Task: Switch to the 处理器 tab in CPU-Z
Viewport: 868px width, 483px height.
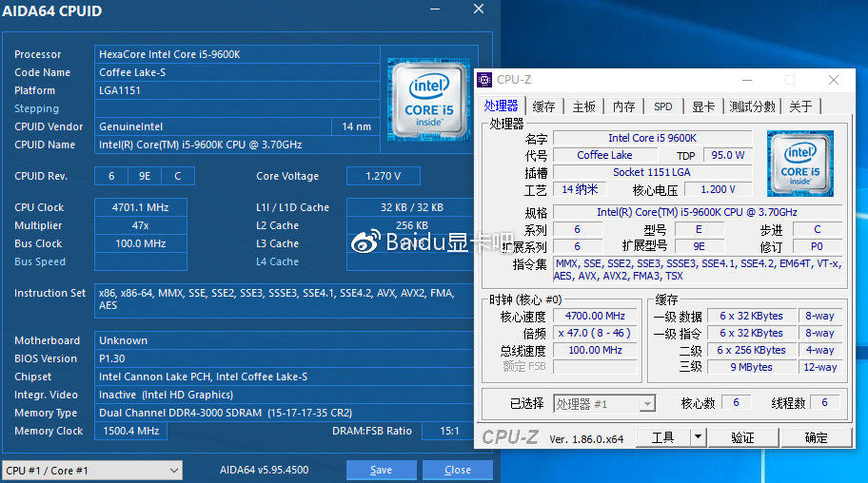Action: coord(501,106)
